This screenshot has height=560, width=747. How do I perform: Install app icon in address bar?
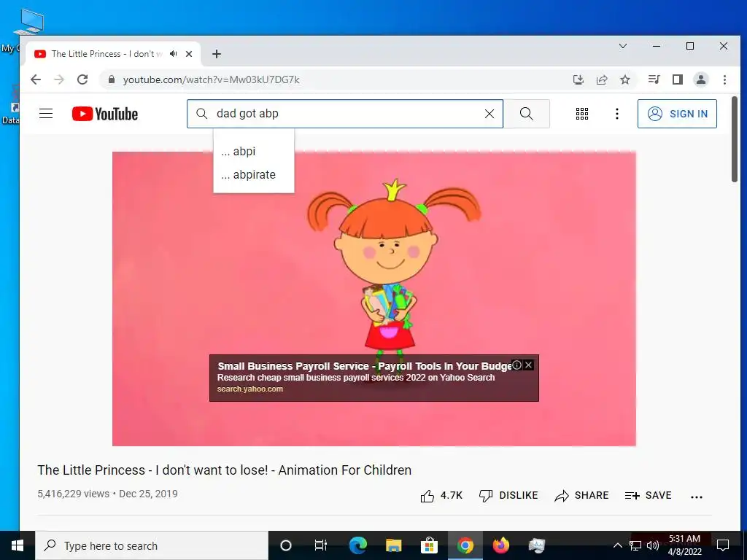pyautogui.click(x=578, y=79)
